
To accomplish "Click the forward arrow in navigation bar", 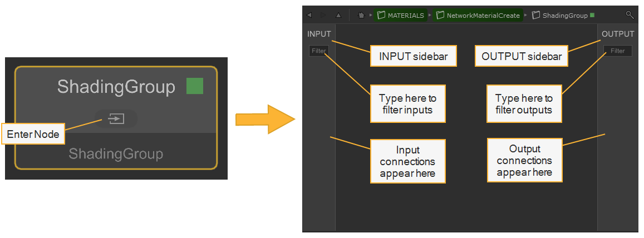I will 323,16.
